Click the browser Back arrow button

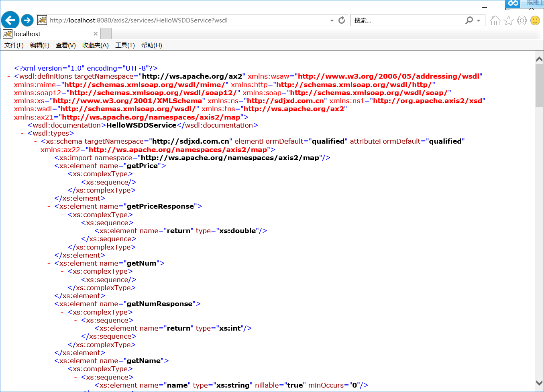[x=10, y=20]
